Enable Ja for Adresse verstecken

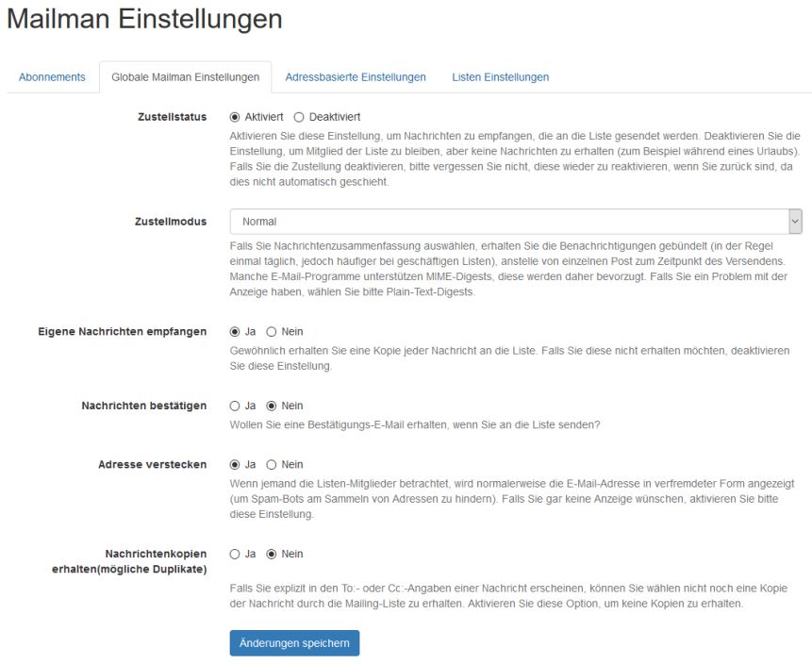pyautogui.click(x=235, y=464)
